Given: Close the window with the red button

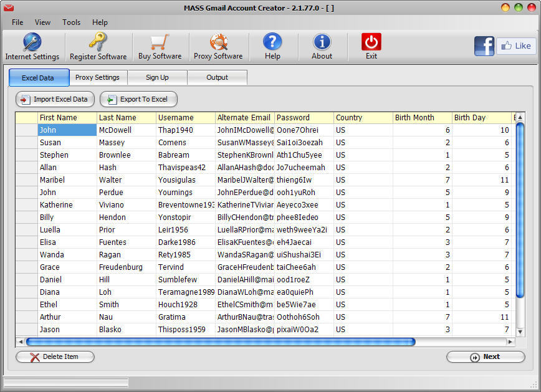Looking at the screenshot, I should (531, 7).
